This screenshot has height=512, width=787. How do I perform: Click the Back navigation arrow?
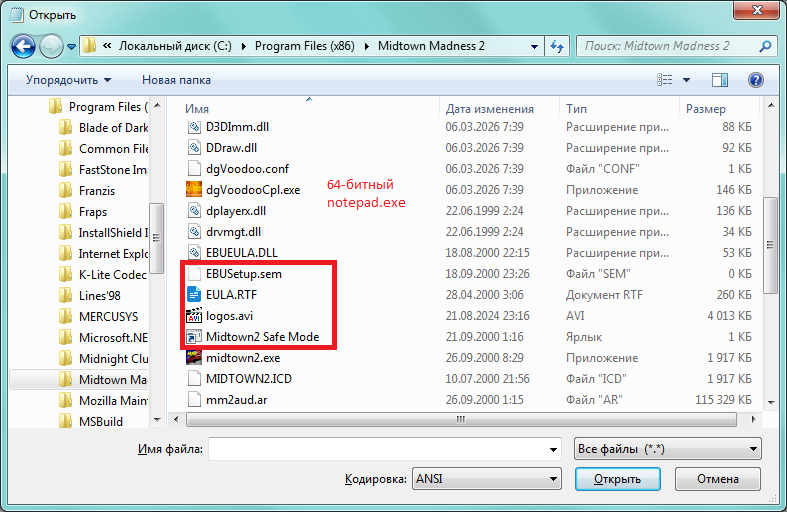pos(23,47)
